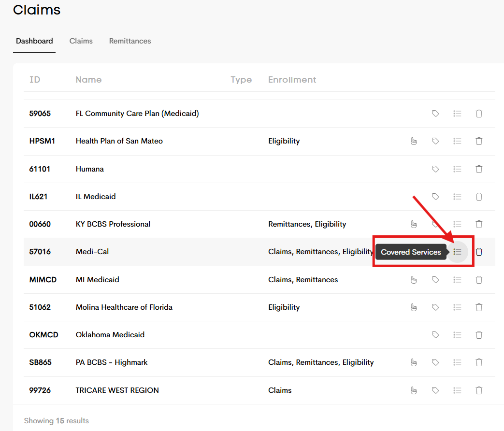Delete the Medi-Cal payer row
Image resolution: width=504 pixels, height=431 pixels.
(479, 252)
